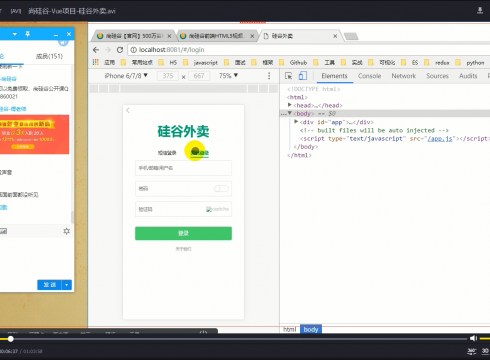Open the chat title bar dropdown arrow
Viewport: 490px width, 360px height.
pyautogui.click(x=15, y=34)
